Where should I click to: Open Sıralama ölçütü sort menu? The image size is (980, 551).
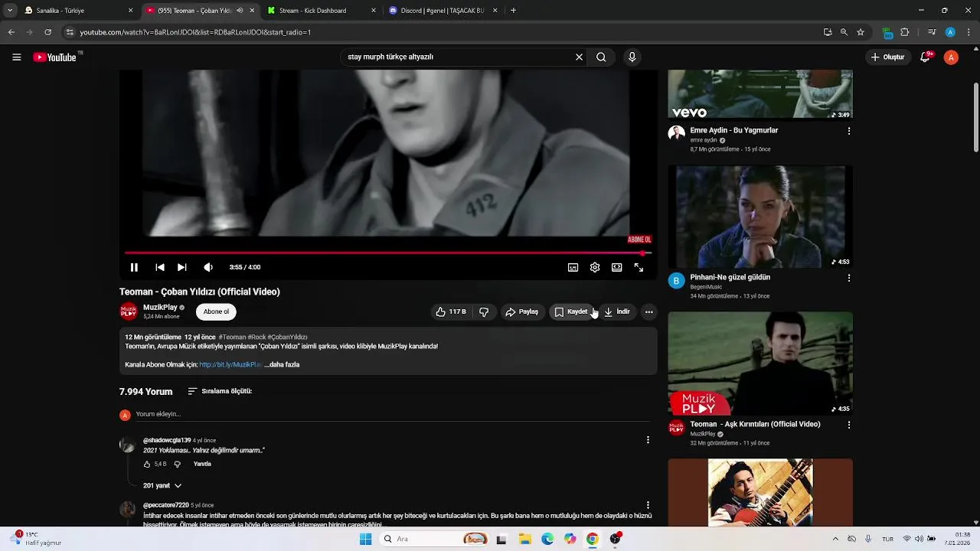[x=220, y=391]
